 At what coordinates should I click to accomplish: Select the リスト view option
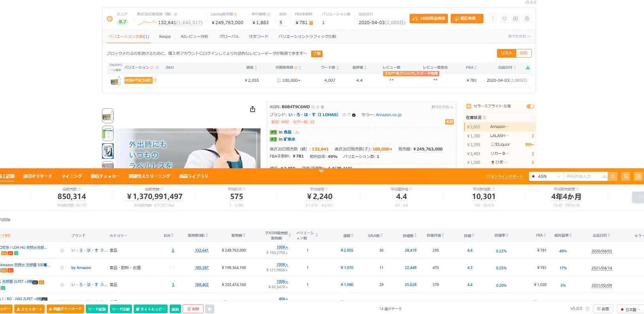[506, 53]
